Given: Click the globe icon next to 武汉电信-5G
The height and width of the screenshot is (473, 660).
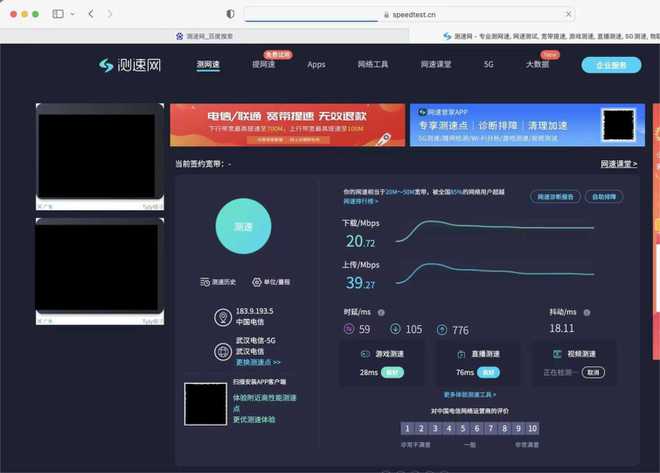Looking at the screenshot, I should 223,351.
